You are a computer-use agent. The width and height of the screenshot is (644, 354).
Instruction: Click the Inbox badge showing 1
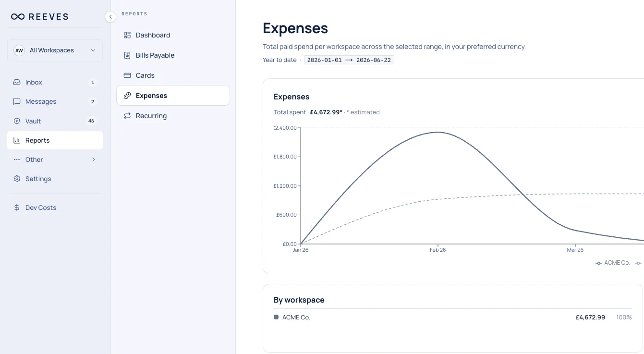pos(93,83)
